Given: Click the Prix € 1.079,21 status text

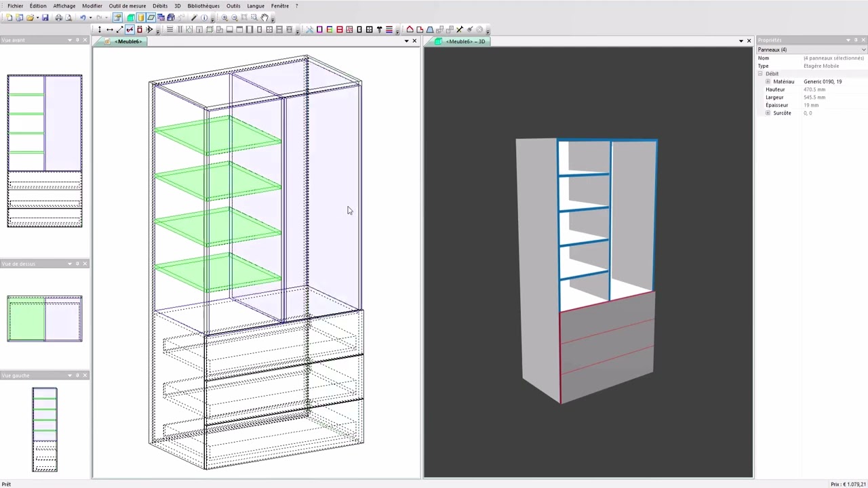Looking at the screenshot, I should pyautogui.click(x=848, y=484).
